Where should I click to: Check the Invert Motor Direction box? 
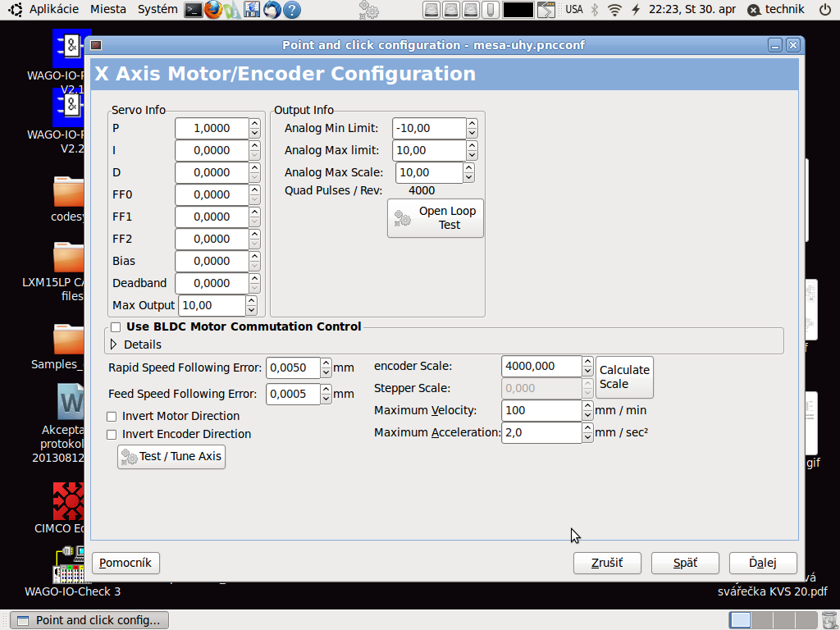pyautogui.click(x=112, y=417)
